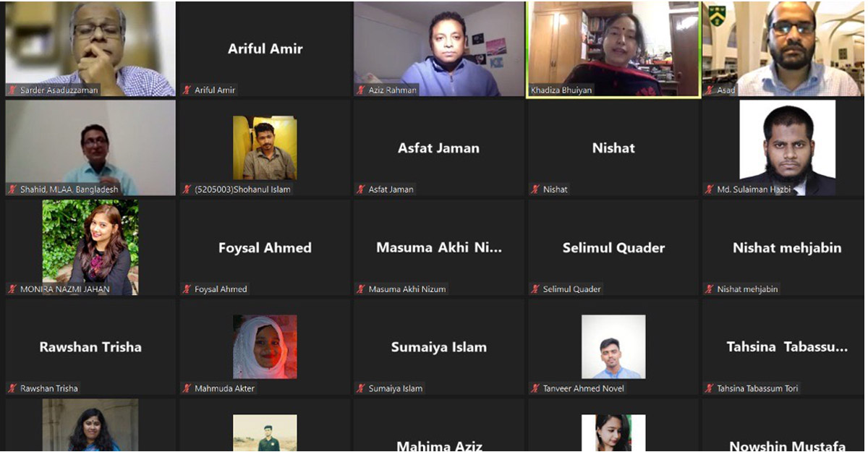Select Shohanul Islam's profile photo tile
Image resolution: width=868 pixels, height=452 pixels.
click(x=265, y=148)
